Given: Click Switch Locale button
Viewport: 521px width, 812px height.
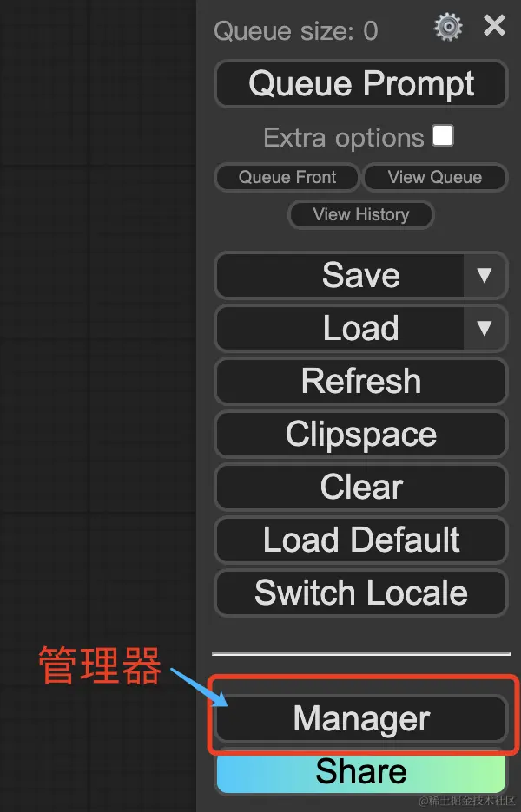Looking at the screenshot, I should tap(361, 593).
